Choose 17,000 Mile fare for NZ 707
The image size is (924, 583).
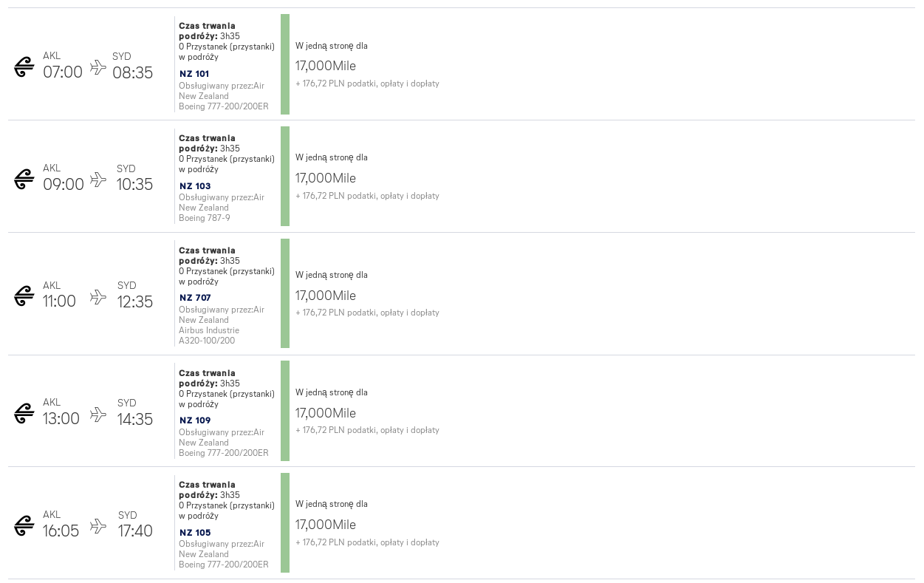(326, 296)
